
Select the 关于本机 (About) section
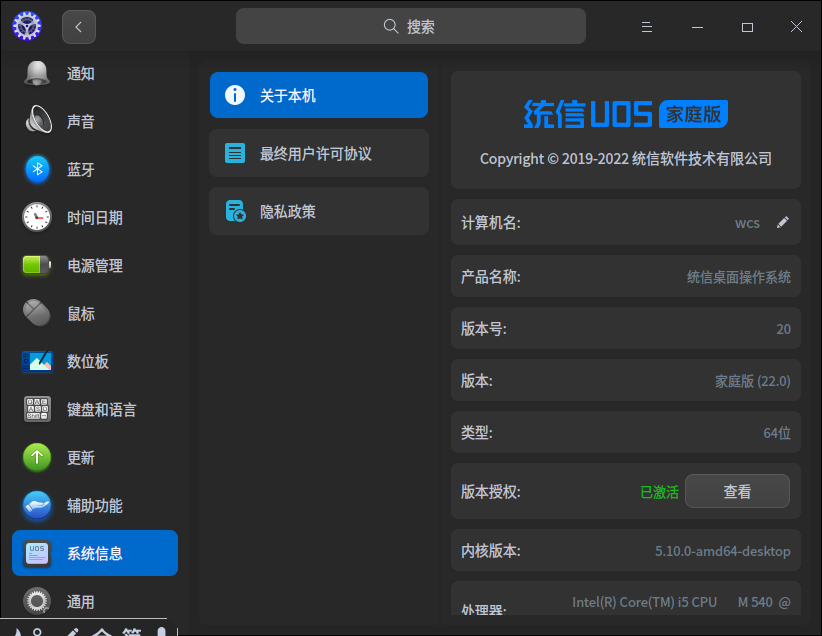coord(318,95)
